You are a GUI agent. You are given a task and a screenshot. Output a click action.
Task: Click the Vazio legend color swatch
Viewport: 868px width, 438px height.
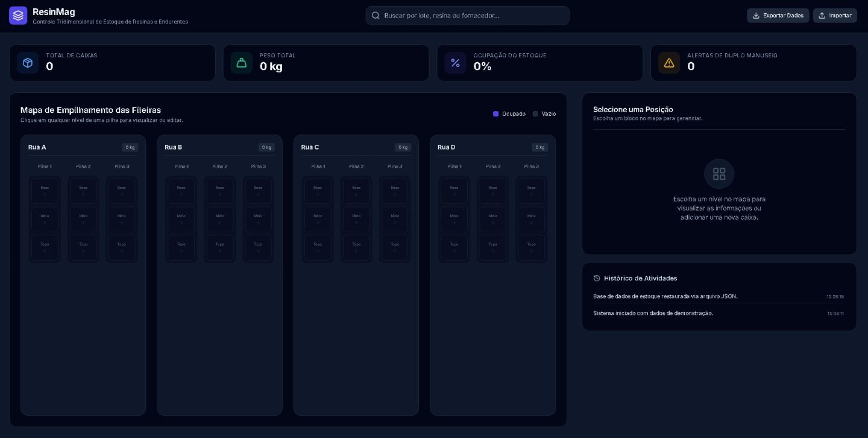point(535,114)
